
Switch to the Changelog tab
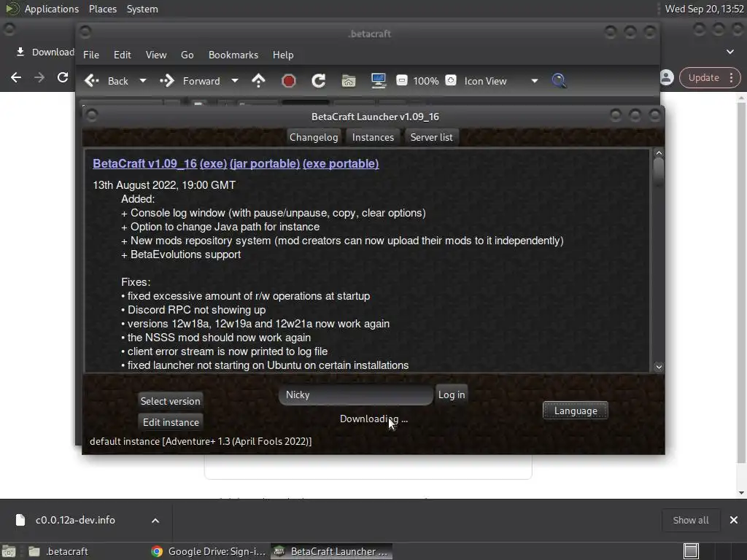[314, 137]
